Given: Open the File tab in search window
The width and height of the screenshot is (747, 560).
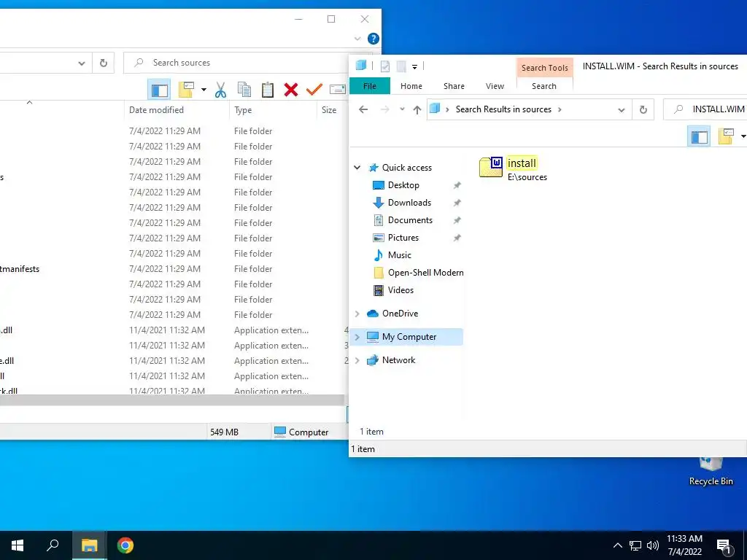Looking at the screenshot, I should point(370,86).
